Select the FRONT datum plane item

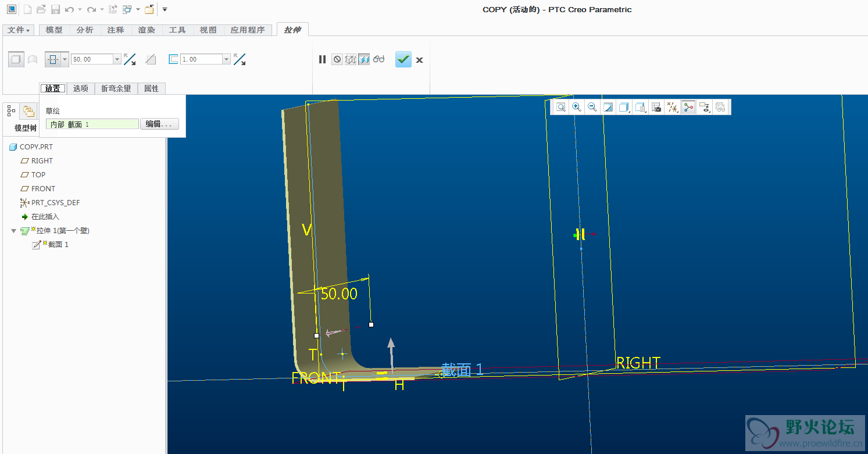pos(37,189)
